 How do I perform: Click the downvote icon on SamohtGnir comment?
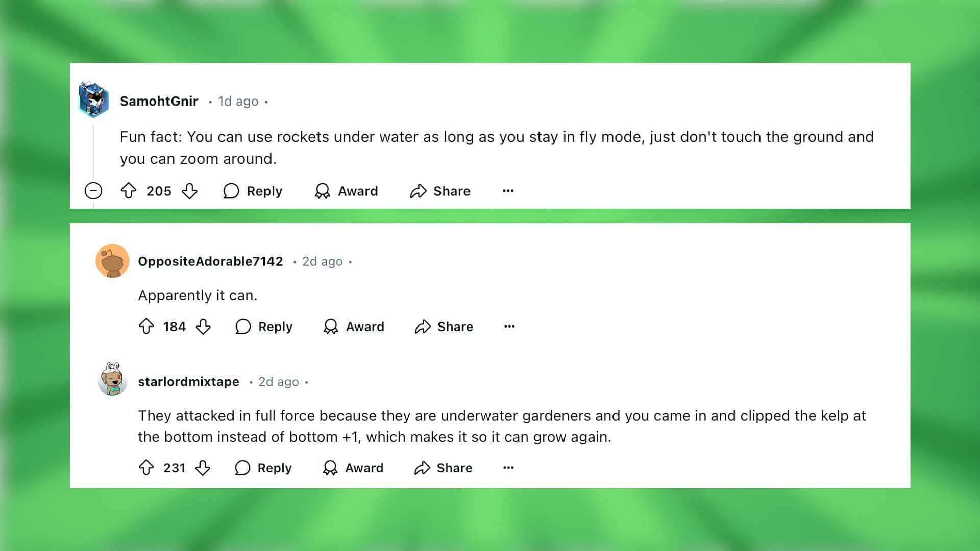pyautogui.click(x=190, y=191)
